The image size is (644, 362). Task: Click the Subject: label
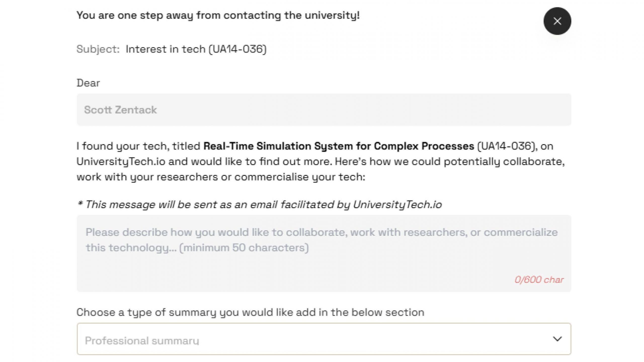pos(98,49)
